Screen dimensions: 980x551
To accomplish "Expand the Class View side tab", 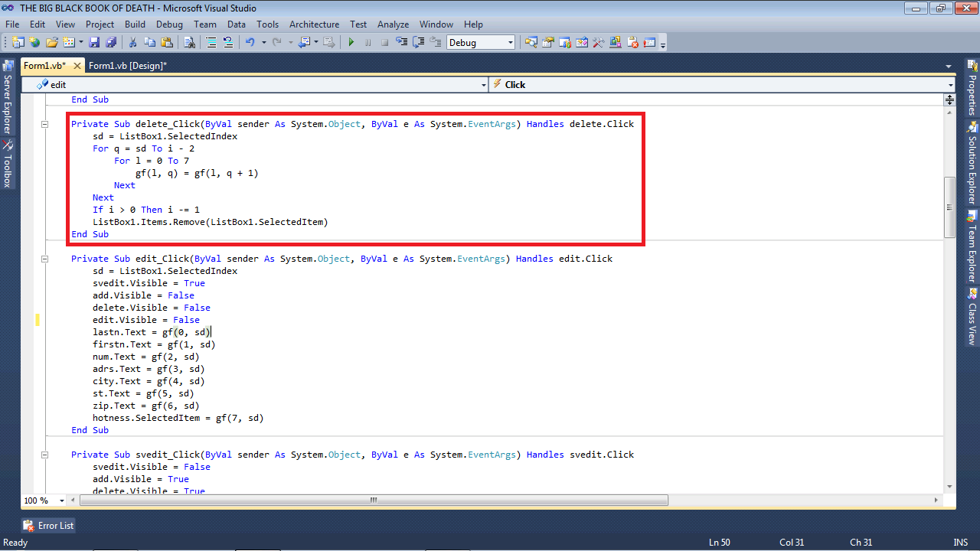I will [x=972, y=316].
